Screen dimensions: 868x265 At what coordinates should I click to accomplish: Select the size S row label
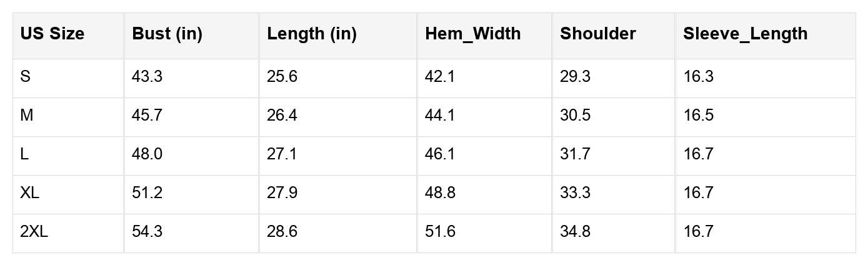[25, 77]
